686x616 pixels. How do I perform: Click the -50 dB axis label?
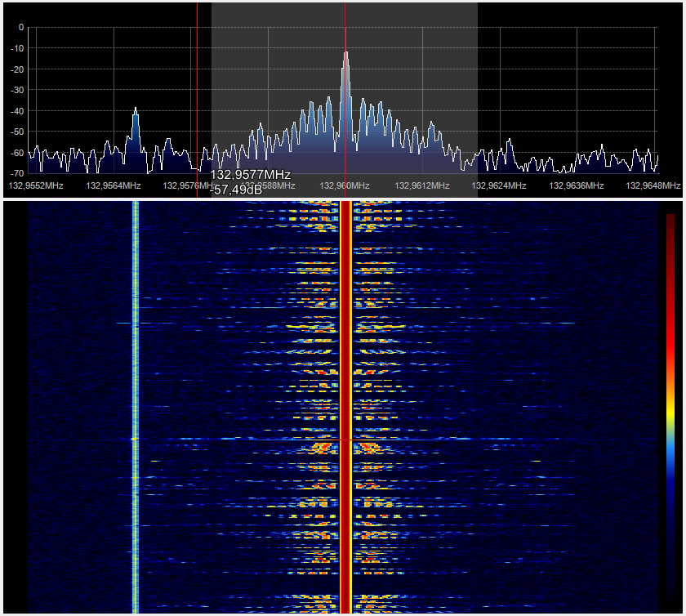[x=17, y=132]
